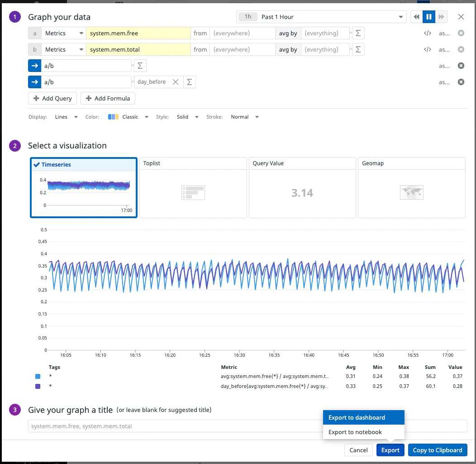Open code editor for query a
This screenshot has width=476, height=464.
pyautogui.click(x=428, y=33)
